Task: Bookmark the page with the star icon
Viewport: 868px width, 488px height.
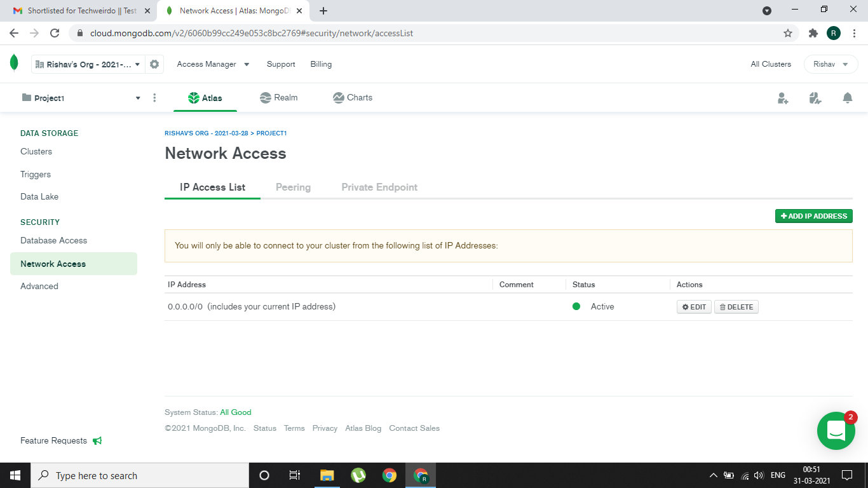Action: point(787,33)
